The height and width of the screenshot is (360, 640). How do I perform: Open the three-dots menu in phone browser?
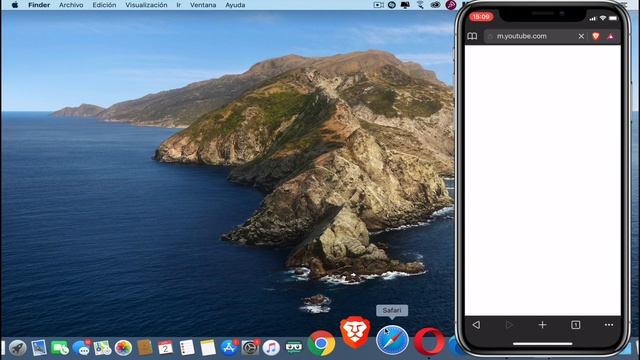(609, 325)
